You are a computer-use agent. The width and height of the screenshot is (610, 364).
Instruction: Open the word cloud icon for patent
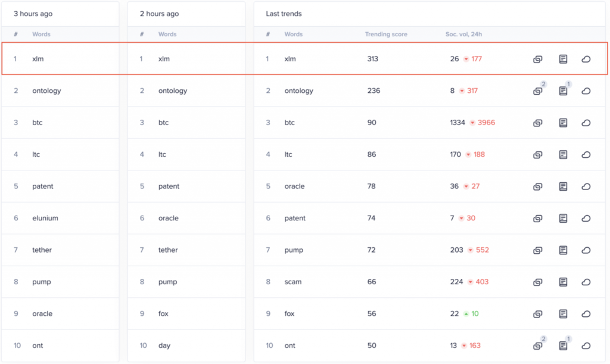tap(586, 219)
